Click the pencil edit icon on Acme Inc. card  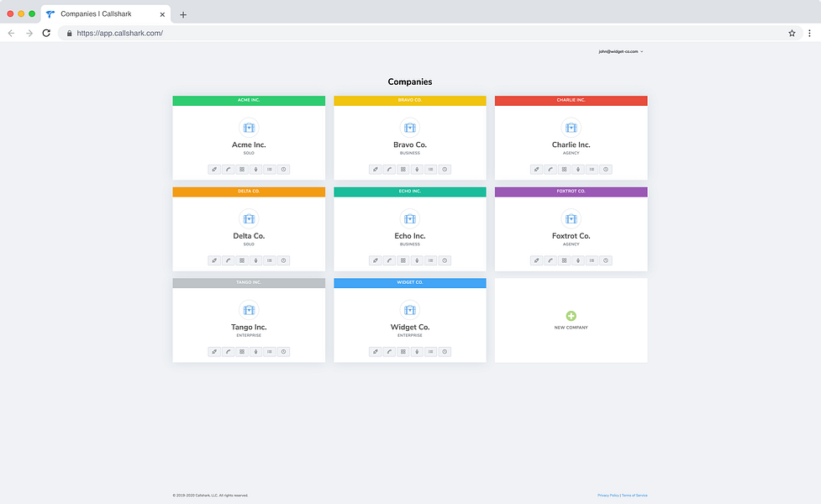(x=214, y=170)
